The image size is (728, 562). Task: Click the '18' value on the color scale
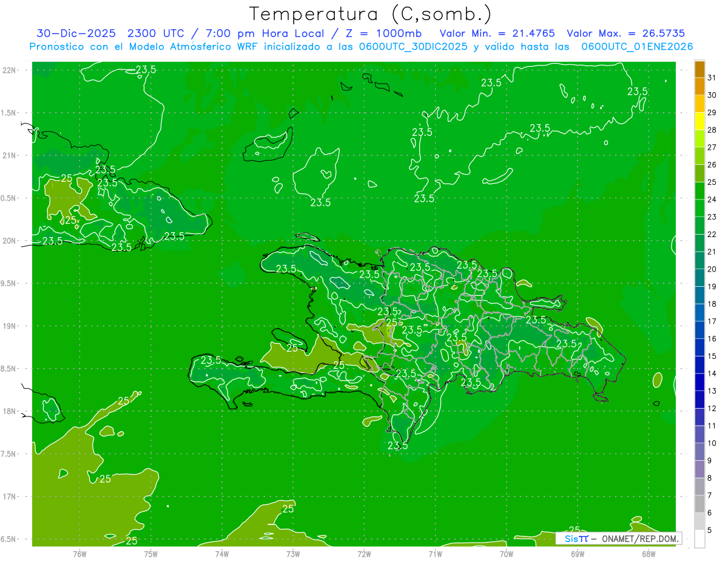(x=712, y=304)
